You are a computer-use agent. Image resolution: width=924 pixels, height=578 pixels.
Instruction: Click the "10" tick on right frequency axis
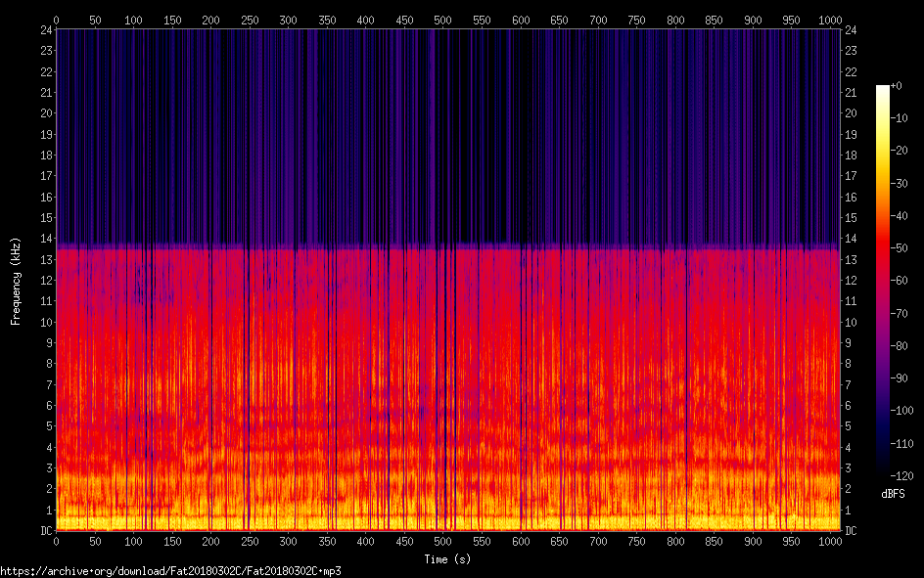point(851,322)
